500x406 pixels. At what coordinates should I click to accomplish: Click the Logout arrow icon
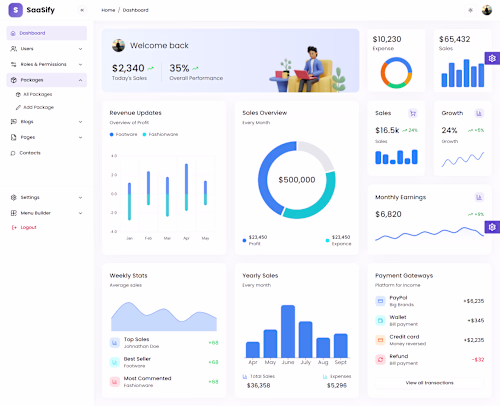pos(14,228)
